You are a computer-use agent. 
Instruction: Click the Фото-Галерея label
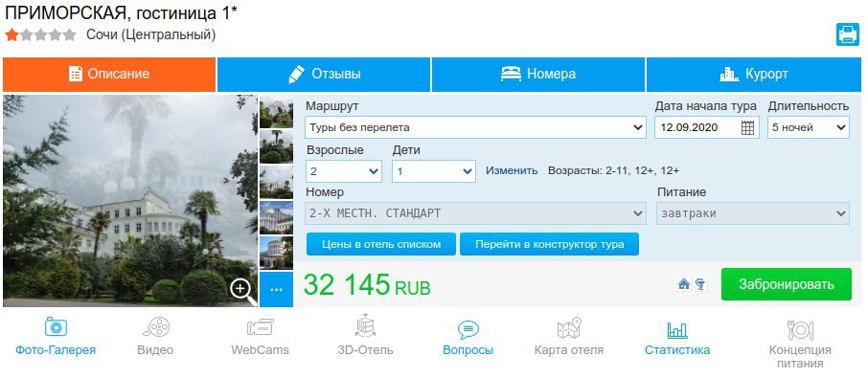coord(56,350)
